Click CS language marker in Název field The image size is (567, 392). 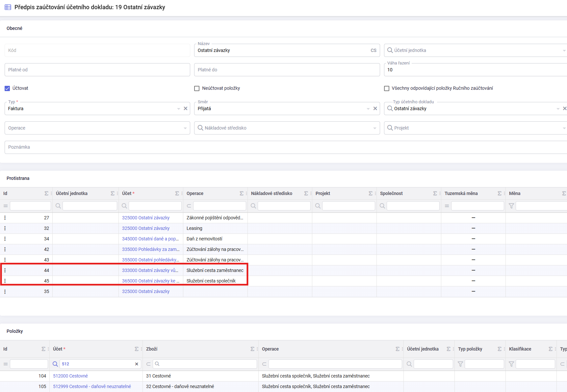374,50
